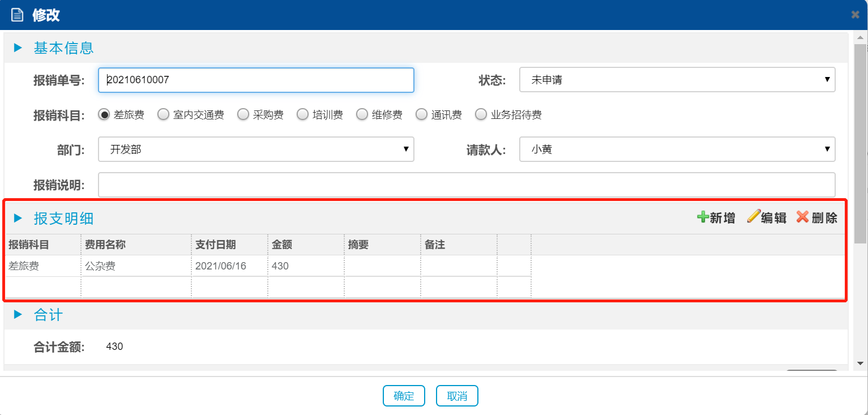
Task: Open the 状态 dropdown showing 未申请
Action: (677, 80)
